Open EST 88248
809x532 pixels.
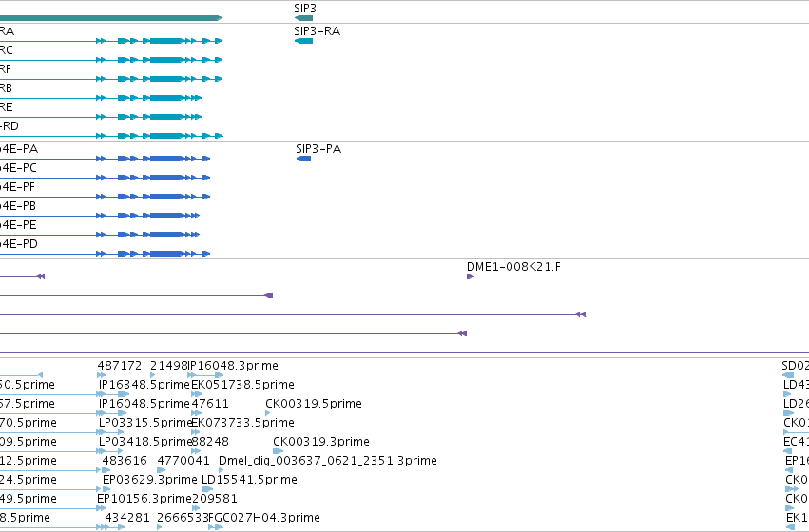coord(210,442)
